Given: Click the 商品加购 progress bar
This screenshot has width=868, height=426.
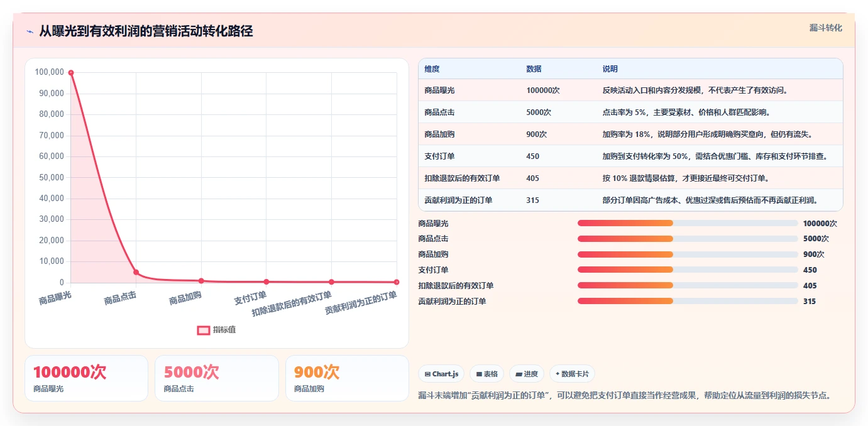Looking at the screenshot, I should pos(688,254).
